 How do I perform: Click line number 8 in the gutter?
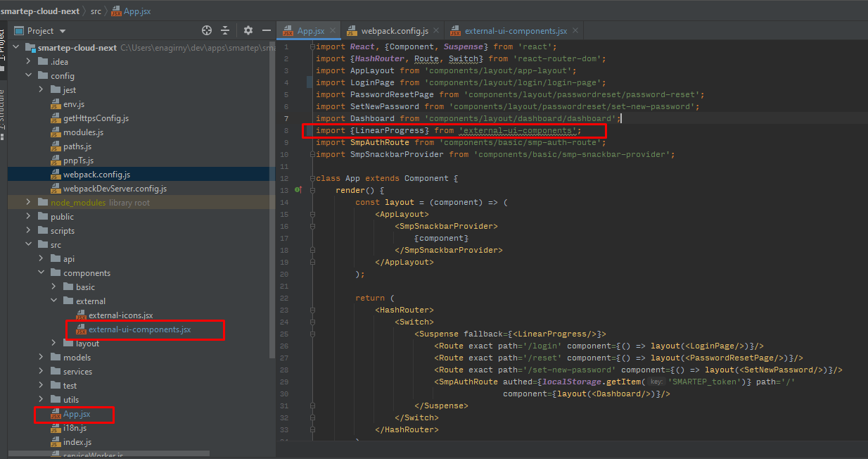pyautogui.click(x=286, y=130)
